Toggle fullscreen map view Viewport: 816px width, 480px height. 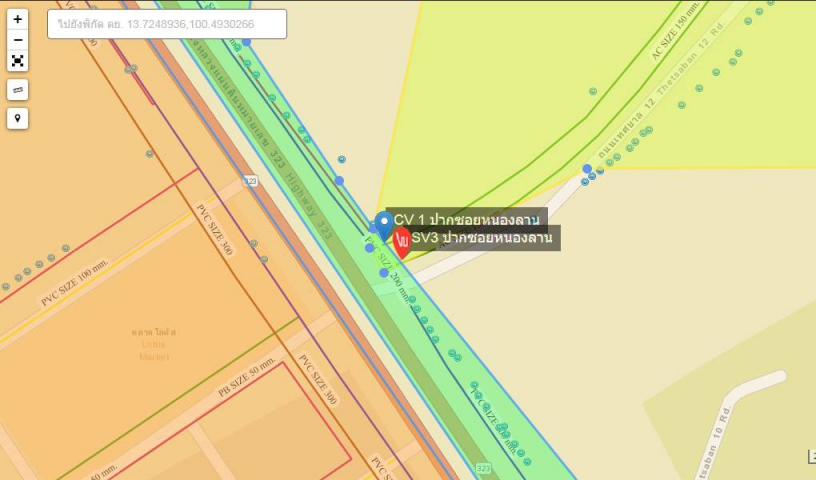(x=18, y=61)
